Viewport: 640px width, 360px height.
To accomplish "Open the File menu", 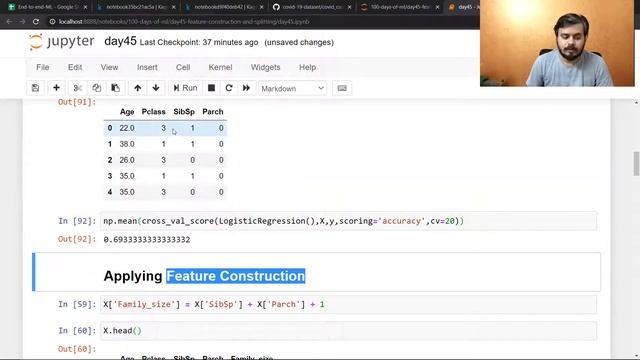I will [42, 67].
